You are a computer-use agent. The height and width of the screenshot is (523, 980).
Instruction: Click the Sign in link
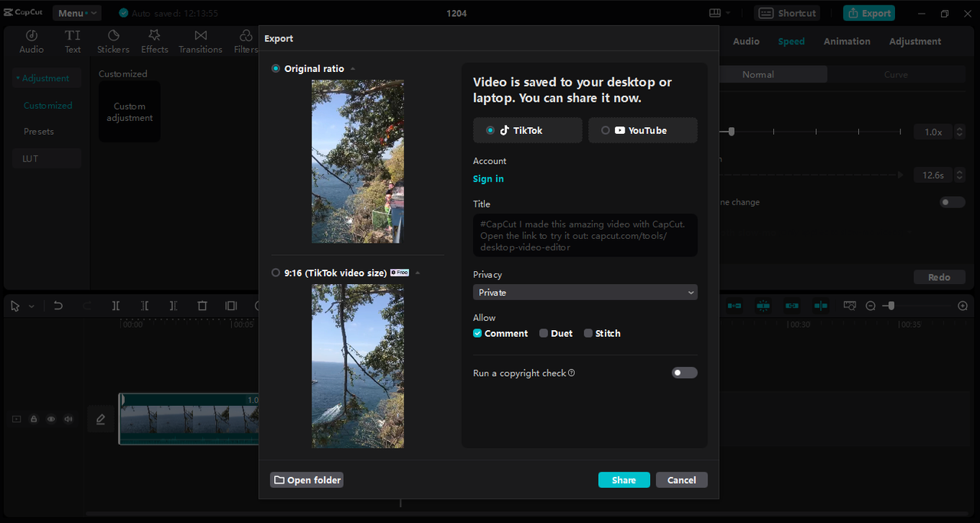tap(488, 179)
